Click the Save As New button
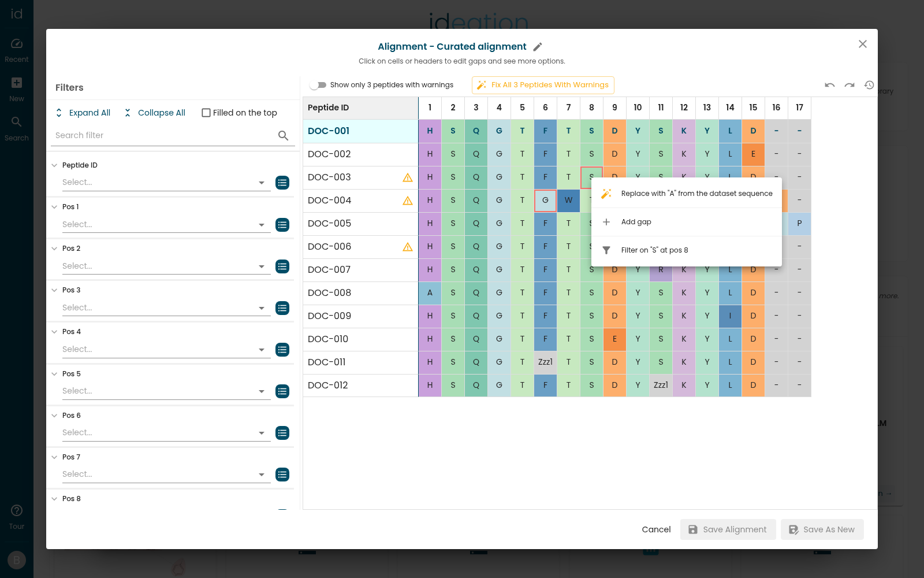The width and height of the screenshot is (924, 578). pos(822,529)
